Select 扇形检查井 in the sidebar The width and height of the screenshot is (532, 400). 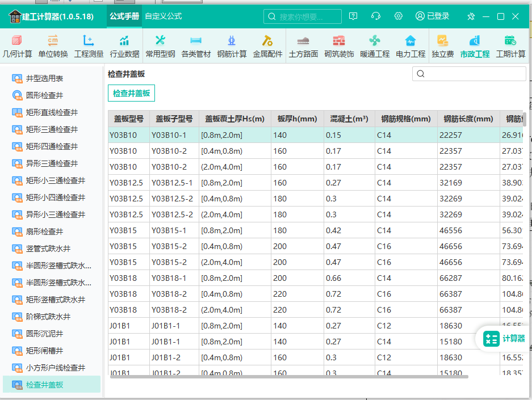[51, 231]
